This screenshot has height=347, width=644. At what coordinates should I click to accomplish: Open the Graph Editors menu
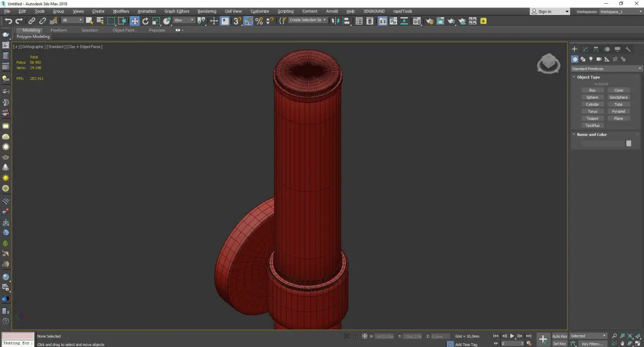coord(177,11)
